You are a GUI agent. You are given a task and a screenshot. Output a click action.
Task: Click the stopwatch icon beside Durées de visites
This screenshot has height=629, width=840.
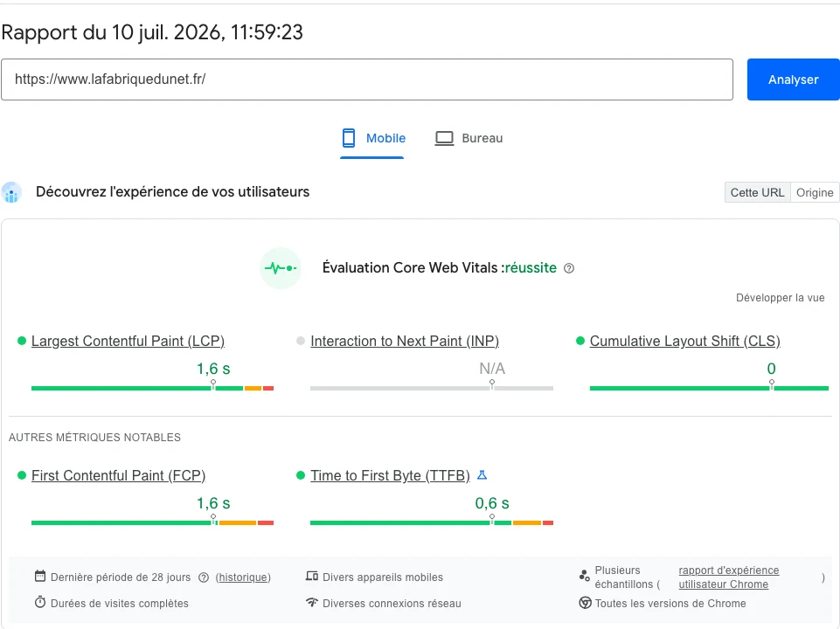coord(40,602)
